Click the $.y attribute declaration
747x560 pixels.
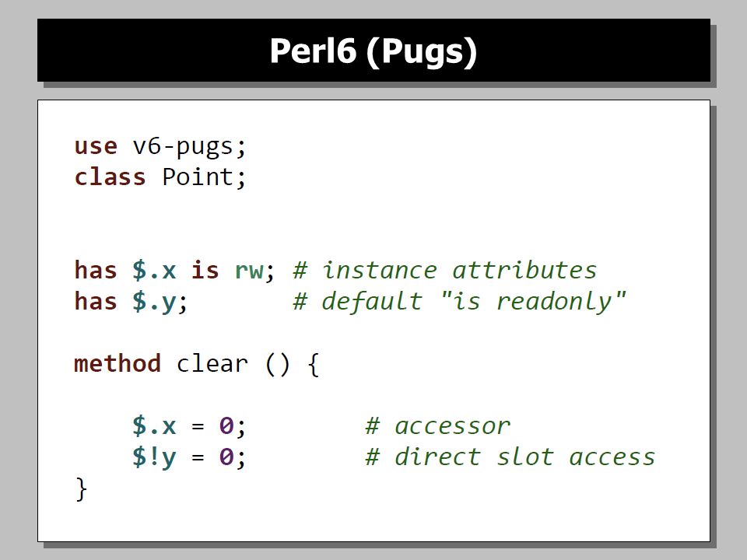pos(154,303)
